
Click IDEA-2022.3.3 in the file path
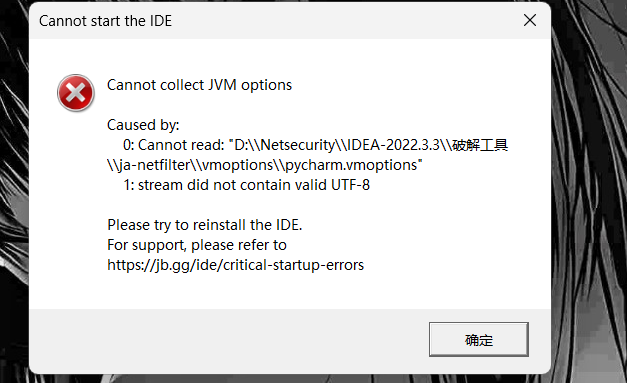pyautogui.click(x=393, y=145)
